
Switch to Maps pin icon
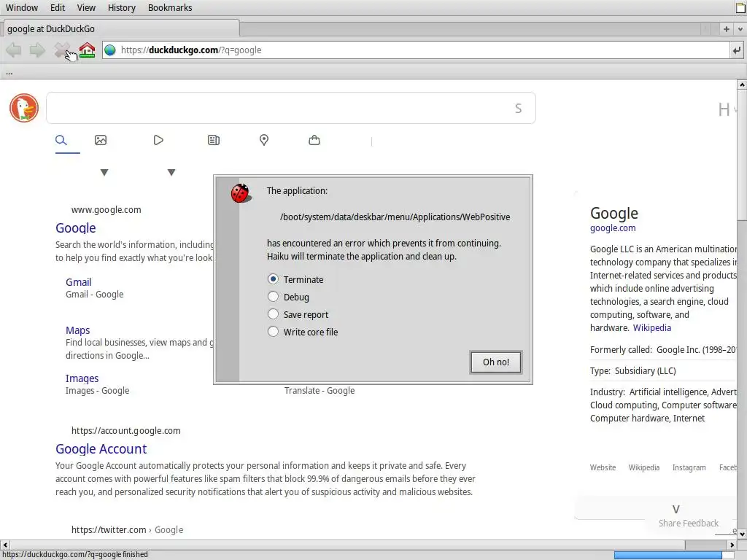[264, 140]
